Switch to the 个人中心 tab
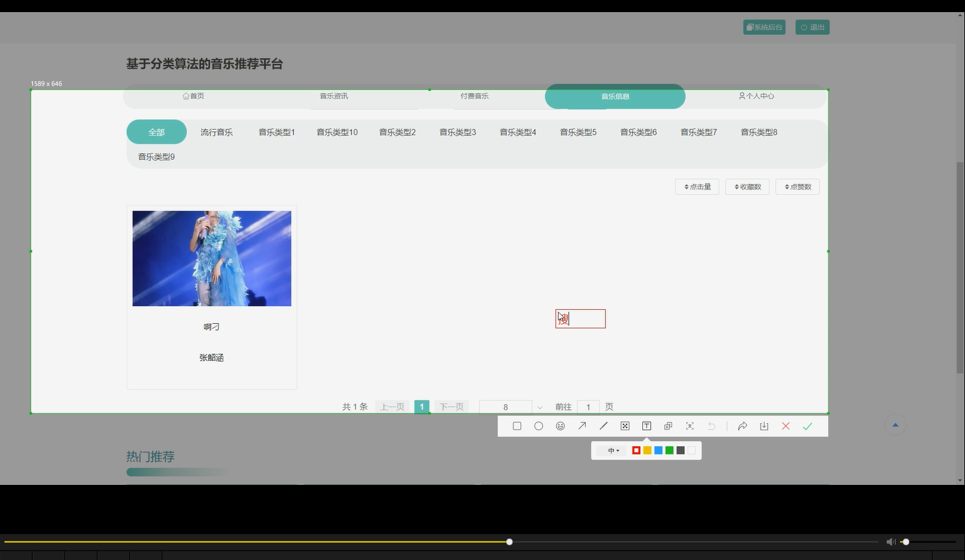Screen dimensions: 965x560 (x=756, y=96)
